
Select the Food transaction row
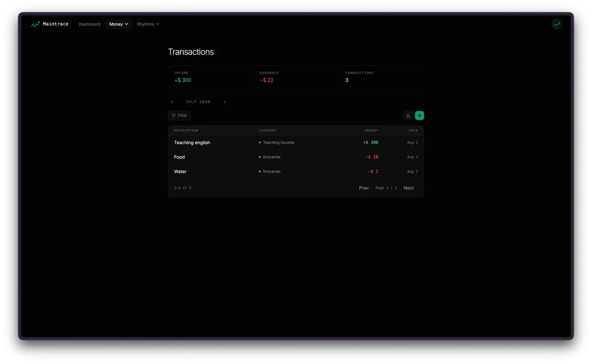pyautogui.click(x=296, y=157)
